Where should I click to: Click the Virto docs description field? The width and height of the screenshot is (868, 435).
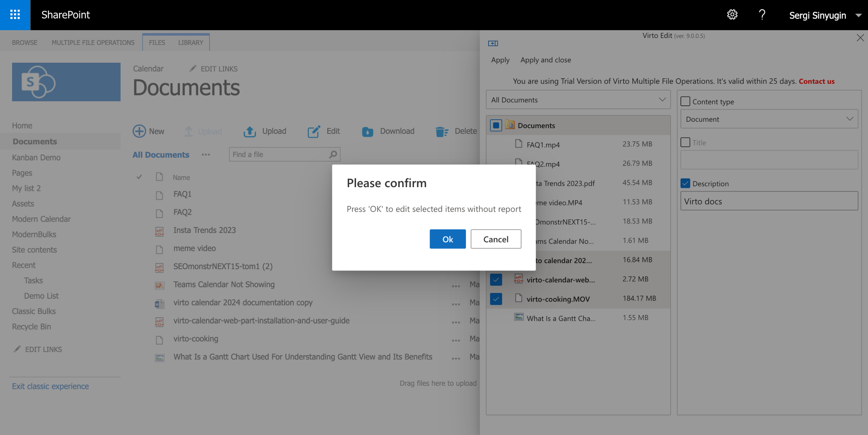click(769, 201)
